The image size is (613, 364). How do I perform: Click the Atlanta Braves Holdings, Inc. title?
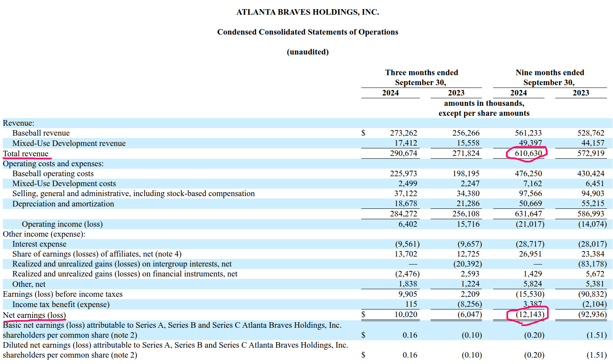(307, 12)
